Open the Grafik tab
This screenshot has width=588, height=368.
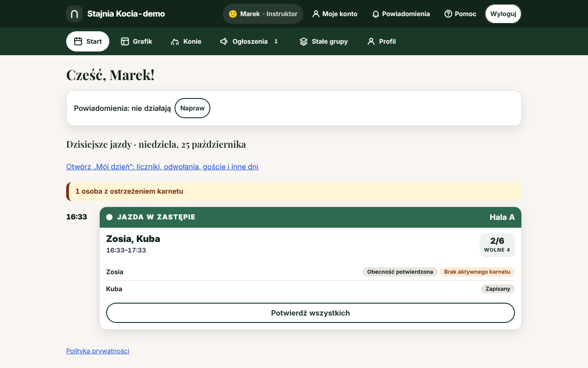pos(136,41)
